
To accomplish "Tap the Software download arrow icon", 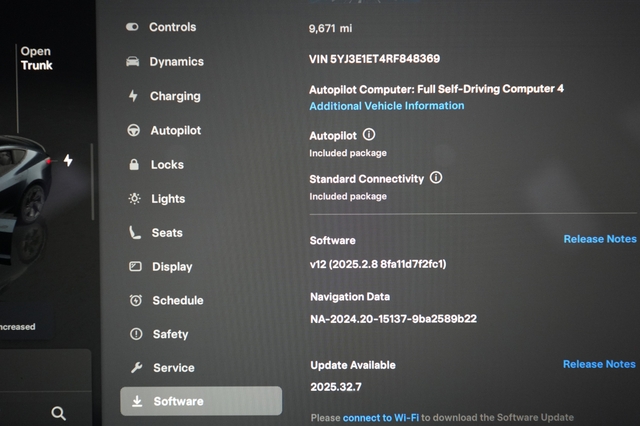I will 138,401.
